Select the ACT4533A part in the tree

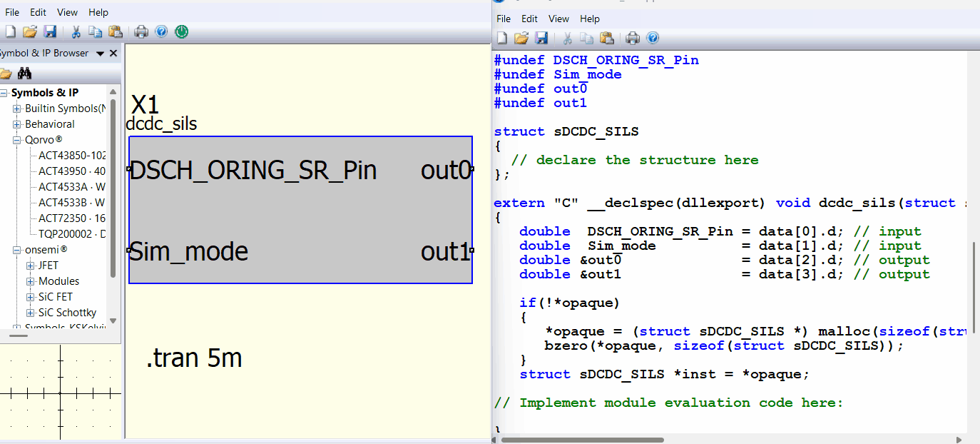click(71, 187)
